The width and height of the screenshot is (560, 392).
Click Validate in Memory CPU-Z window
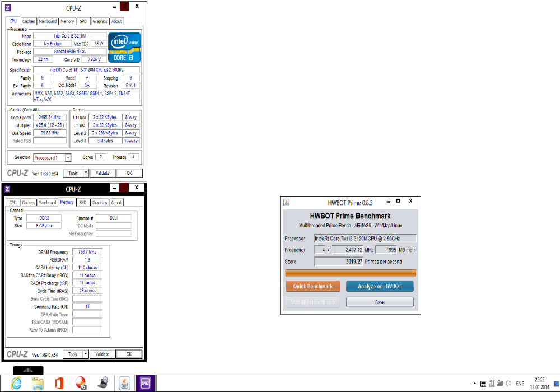pos(102,354)
